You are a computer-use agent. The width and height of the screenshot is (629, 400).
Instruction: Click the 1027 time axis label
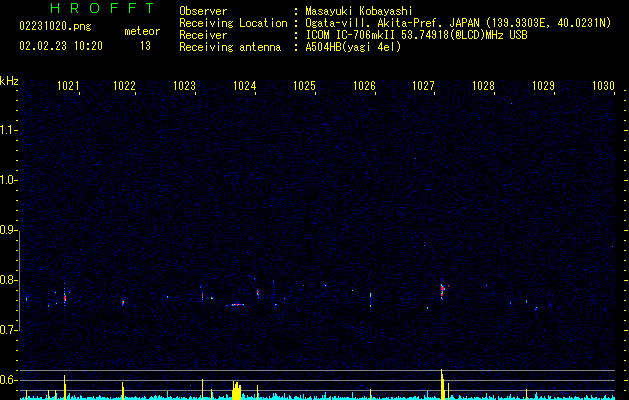424,86
